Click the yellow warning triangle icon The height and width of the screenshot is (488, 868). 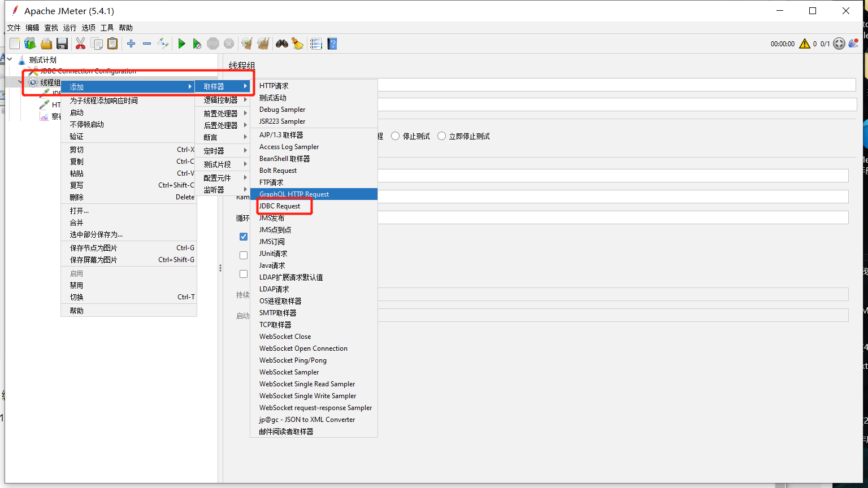click(805, 43)
